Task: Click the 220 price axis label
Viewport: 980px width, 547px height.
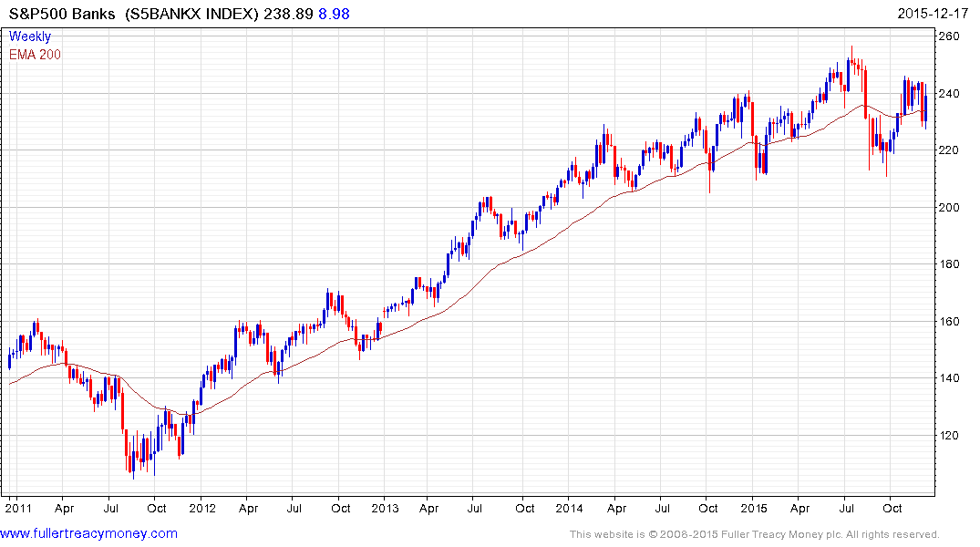Action: pyautogui.click(x=949, y=150)
